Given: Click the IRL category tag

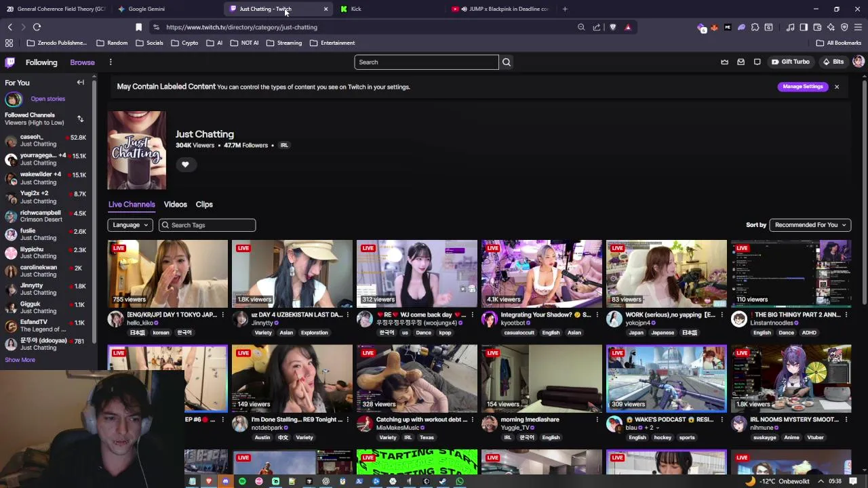Looking at the screenshot, I should [284, 145].
